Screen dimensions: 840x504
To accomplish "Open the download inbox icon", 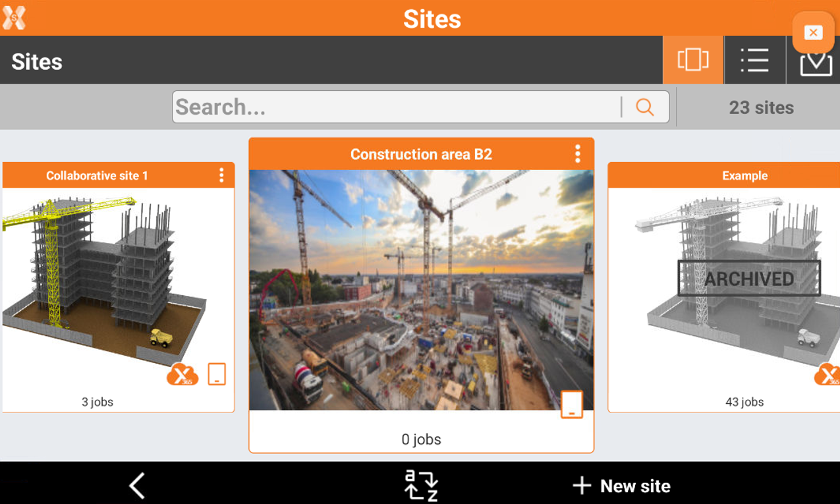I will 816,64.
